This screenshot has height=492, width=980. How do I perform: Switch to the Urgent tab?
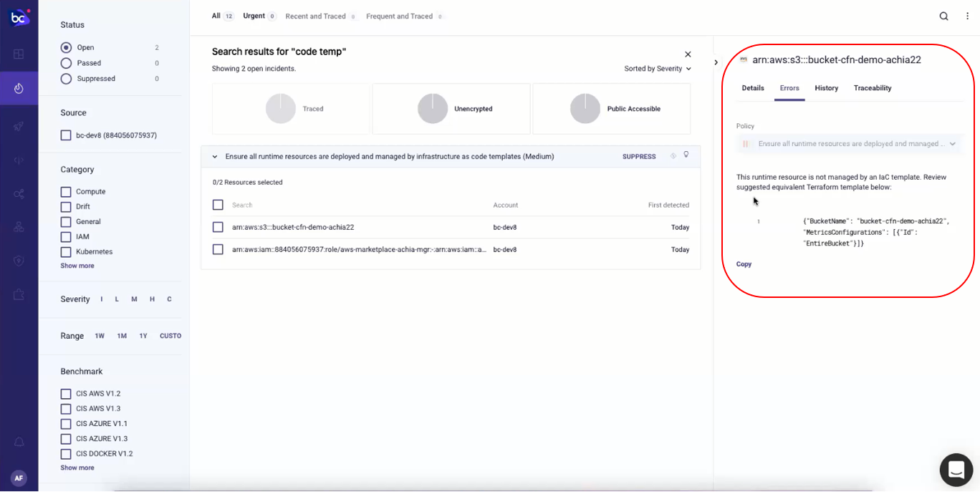click(259, 16)
